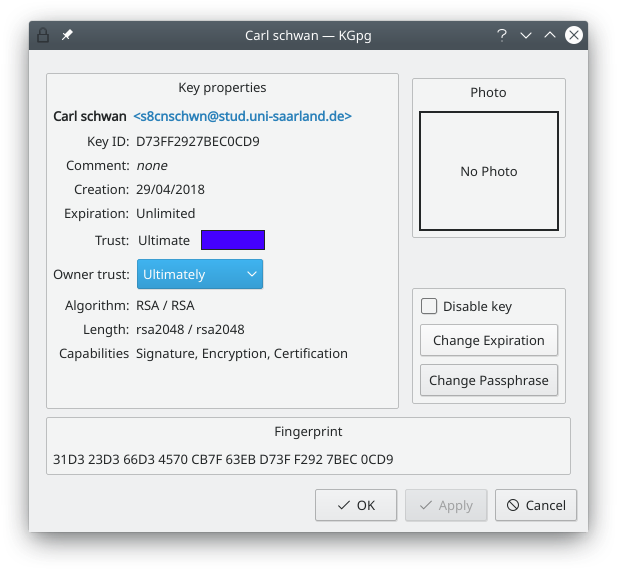Open the Owner trust dropdown
Screen dimensions: 617x569
[x=198, y=274]
